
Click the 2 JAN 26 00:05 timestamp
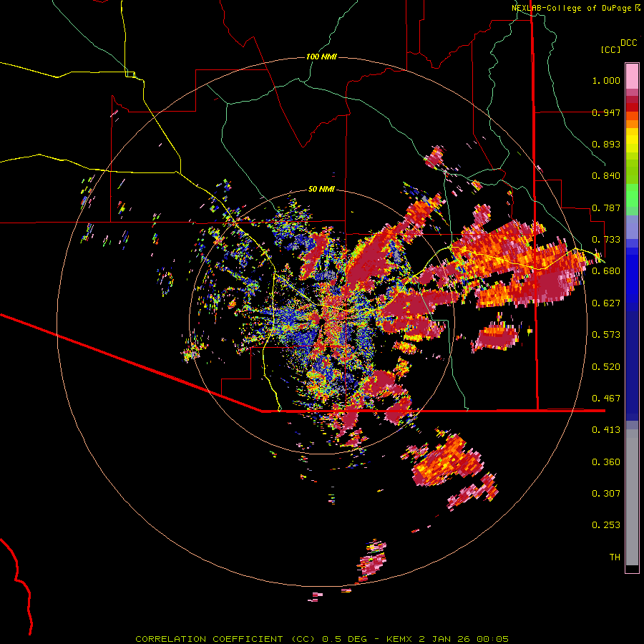(463, 639)
